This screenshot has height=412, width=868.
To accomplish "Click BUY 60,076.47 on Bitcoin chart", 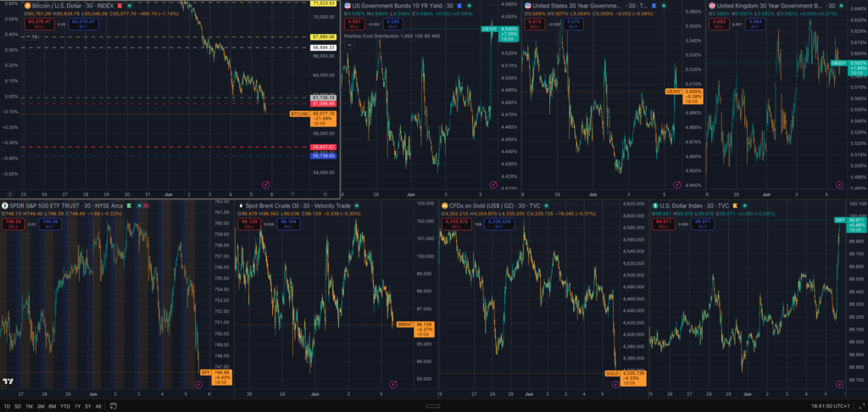I will click(84, 23).
